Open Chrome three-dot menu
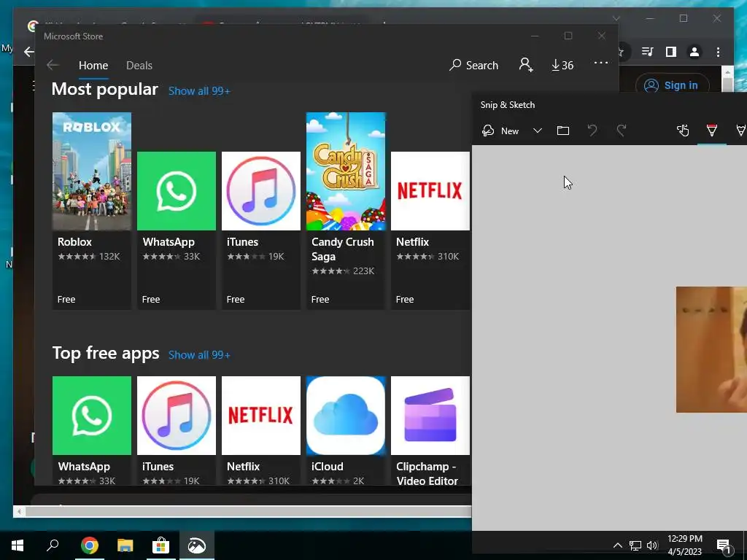 pyautogui.click(x=718, y=52)
